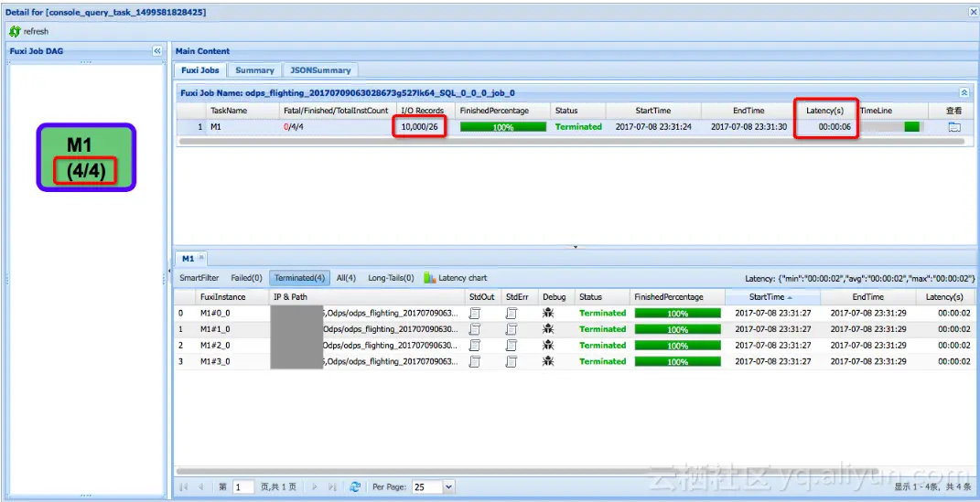
Task: Click the horizontal scrollbar of the job table
Action: coord(571,142)
